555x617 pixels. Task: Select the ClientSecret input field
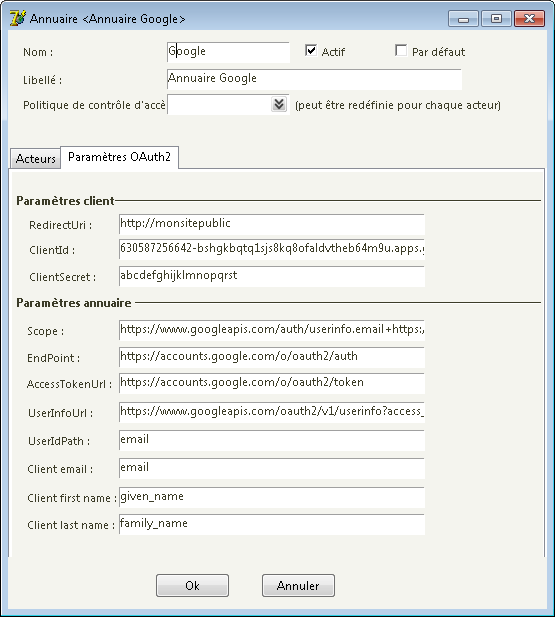pyautogui.click(x=272, y=276)
